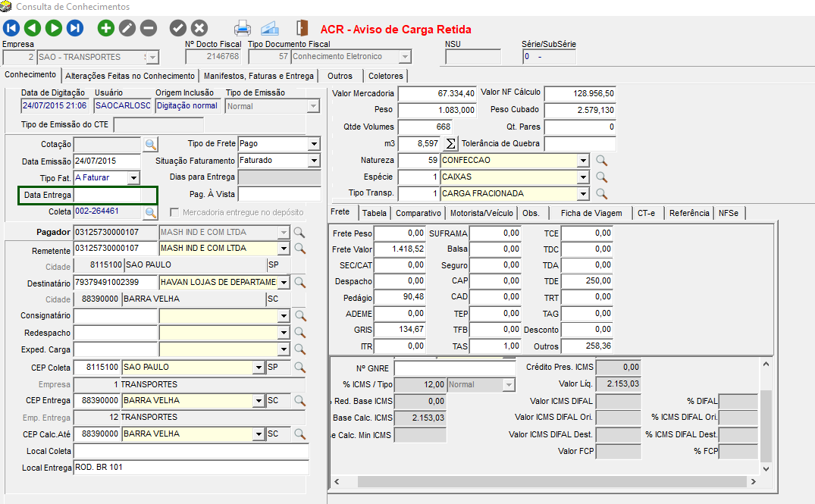This screenshot has height=504, width=815.
Task: Click the green add record button
Action: [106, 29]
